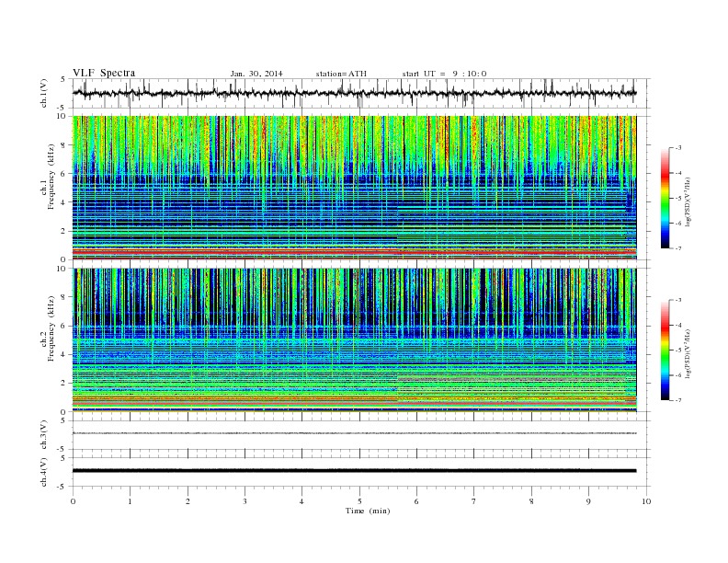Viewport: 728px width, 563px height.
Task: Click the ch.1 color scale bar
Action: [x=665, y=198]
